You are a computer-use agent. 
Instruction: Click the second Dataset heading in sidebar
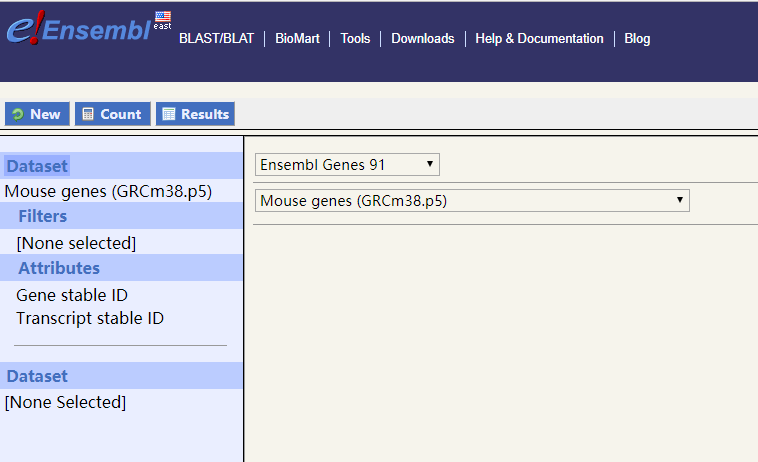tap(38, 376)
